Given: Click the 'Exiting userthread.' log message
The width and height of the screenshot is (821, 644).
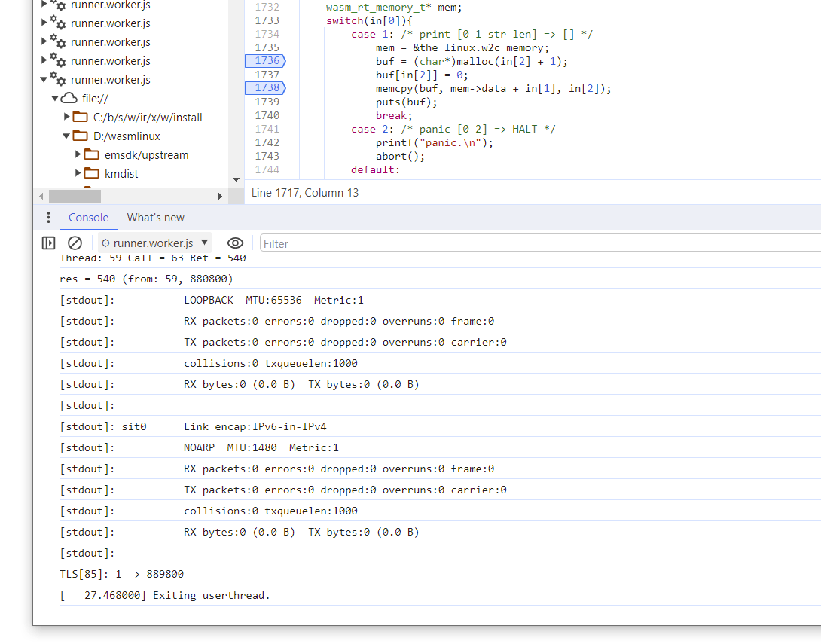Looking at the screenshot, I should click(x=165, y=595).
